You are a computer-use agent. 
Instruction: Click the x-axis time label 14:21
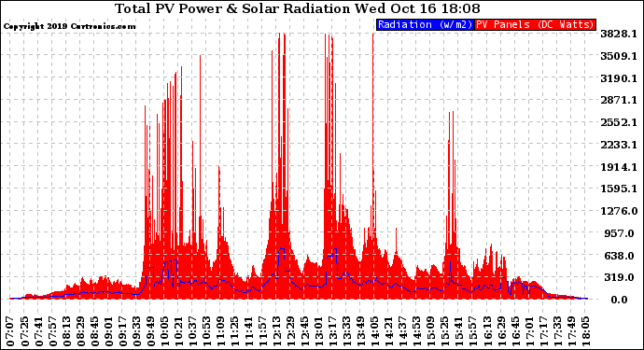click(x=388, y=331)
